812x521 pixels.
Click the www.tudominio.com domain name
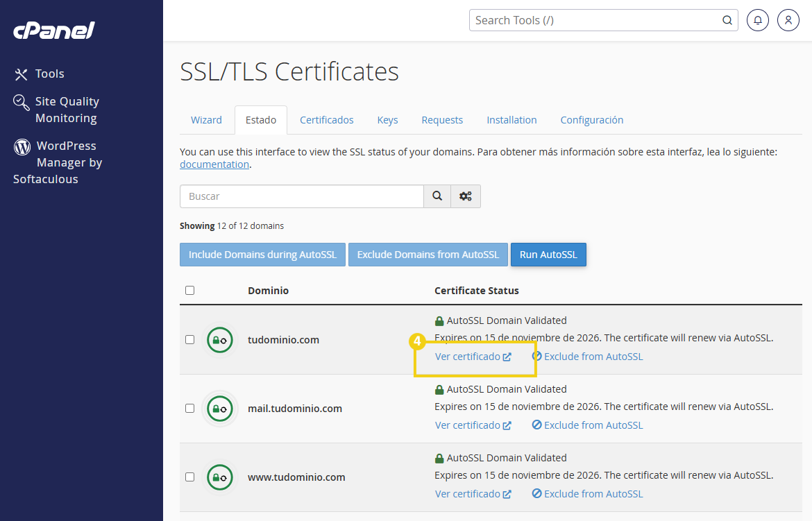pyautogui.click(x=296, y=477)
